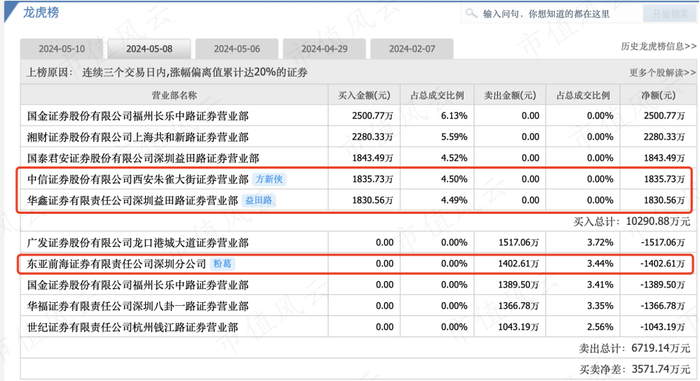Open 历史龙虎榜信息 link

click(x=658, y=46)
